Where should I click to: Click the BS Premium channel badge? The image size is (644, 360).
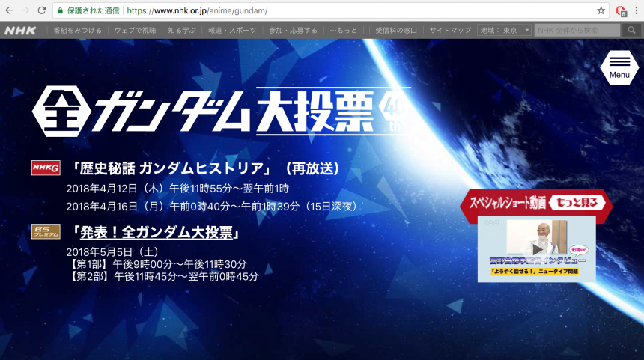point(46,231)
